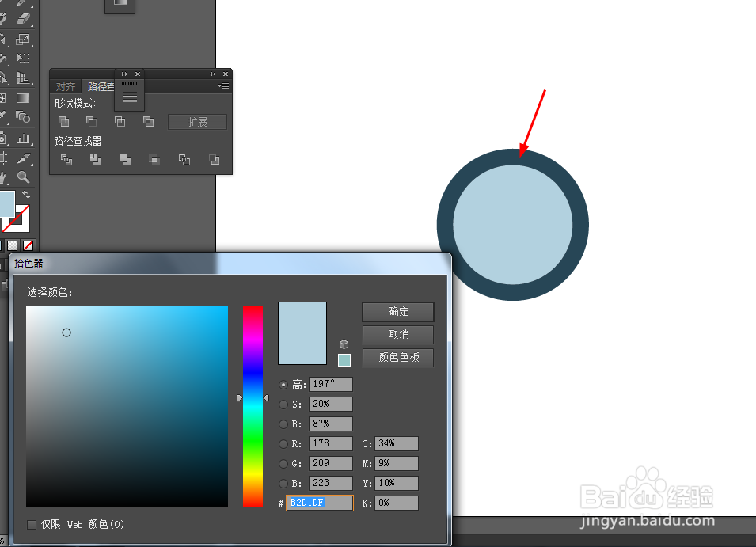Image resolution: width=756 pixels, height=547 pixels.
Task: Select the G green radio button
Action: coord(283,464)
